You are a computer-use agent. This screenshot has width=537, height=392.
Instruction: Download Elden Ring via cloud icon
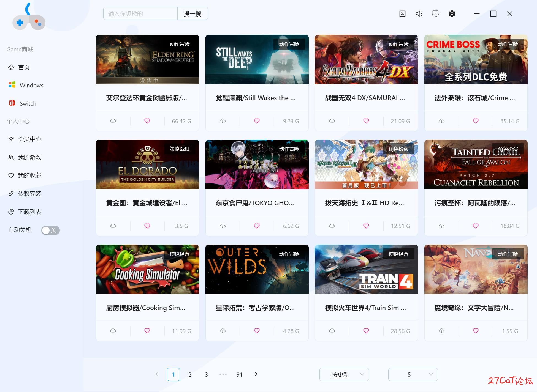point(113,121)
